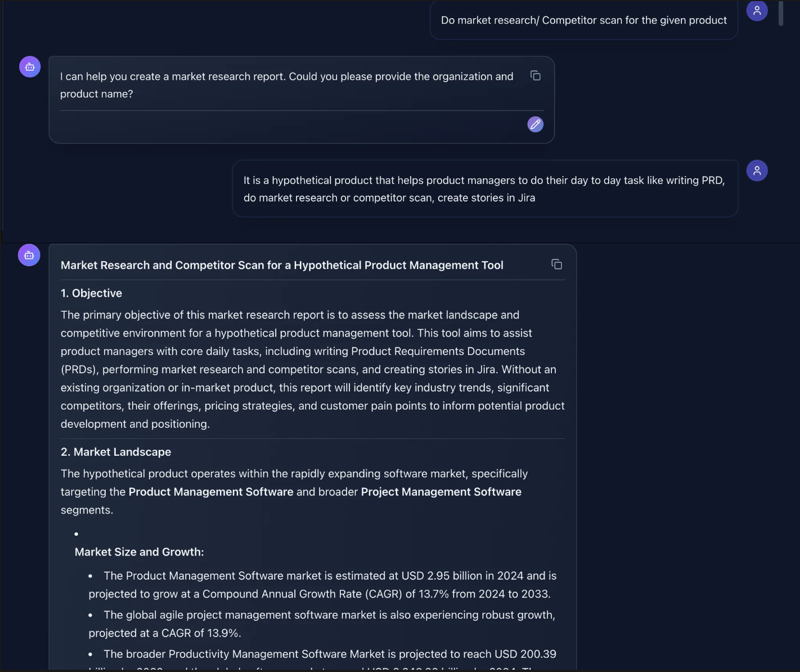Copy the assistant's organization name question
800x672 pixels.
536,75
